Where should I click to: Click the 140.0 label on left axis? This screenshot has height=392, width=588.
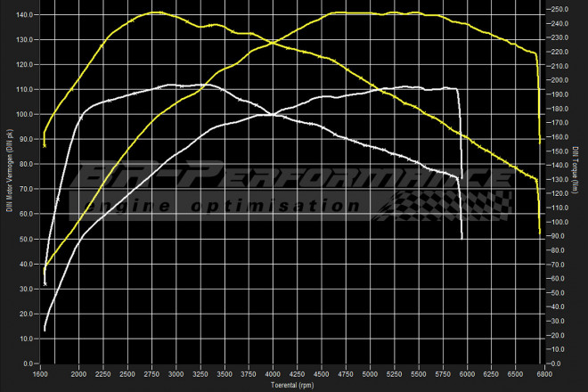click(x=27, y=15)
